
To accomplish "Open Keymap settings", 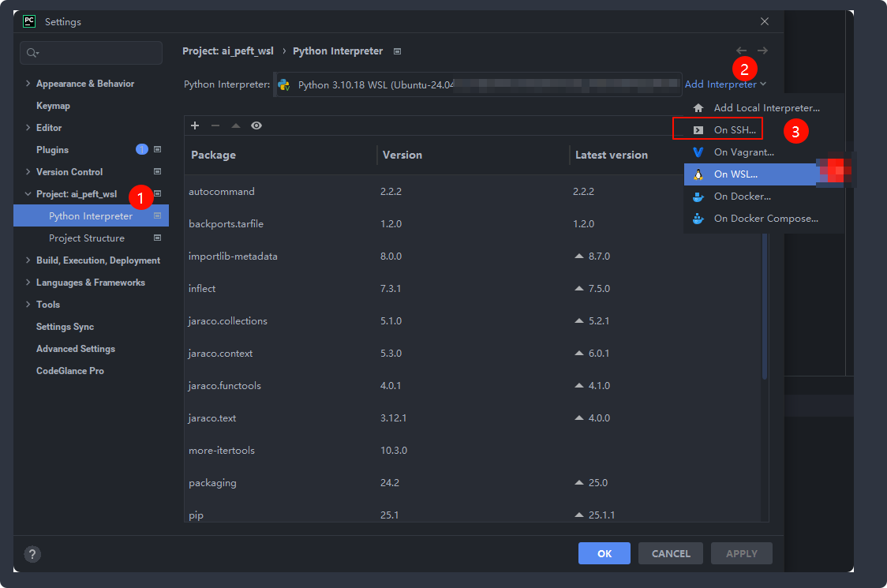I will pos(53,106).
